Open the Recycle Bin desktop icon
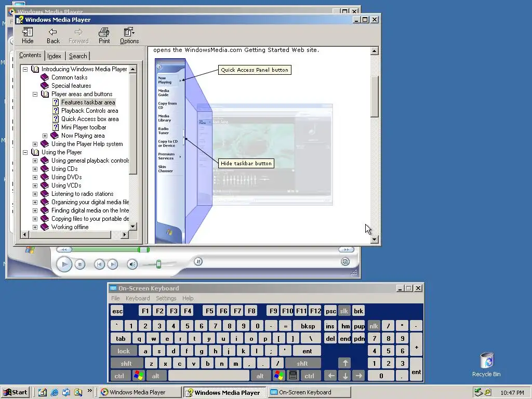532x399 pixels. coord(486,365)
